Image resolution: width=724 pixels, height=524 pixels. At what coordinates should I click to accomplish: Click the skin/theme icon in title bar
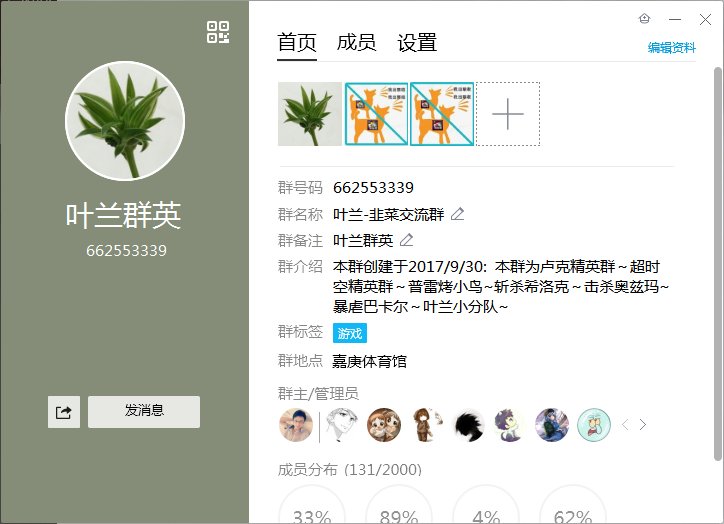tap(645, 18)
